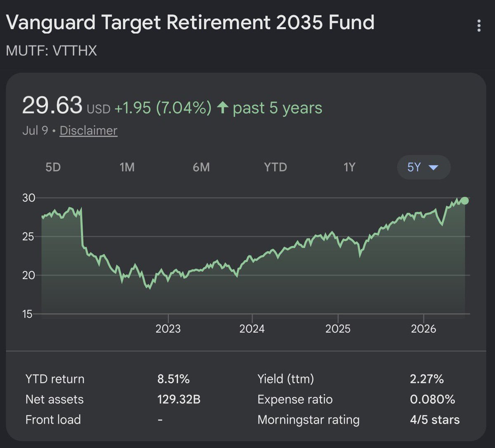Click the 'past 5 years' label
Image resolution: width=495 pixels, height=448 pixels.
[x=278, y=108]
